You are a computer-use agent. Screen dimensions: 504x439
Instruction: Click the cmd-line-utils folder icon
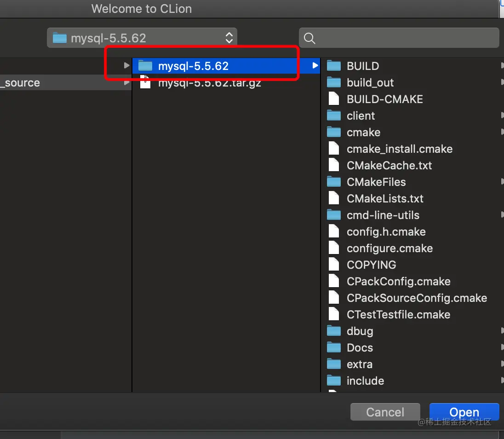(334, 215)
